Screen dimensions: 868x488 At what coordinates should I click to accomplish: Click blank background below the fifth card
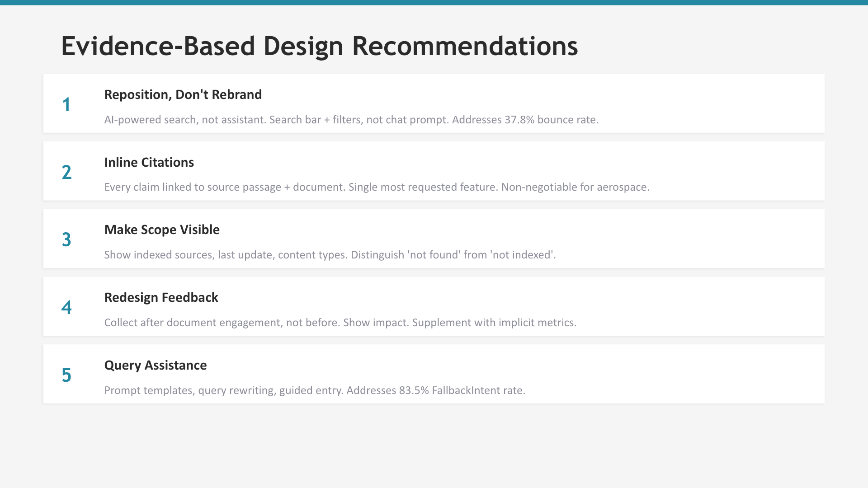click(434, 445)
